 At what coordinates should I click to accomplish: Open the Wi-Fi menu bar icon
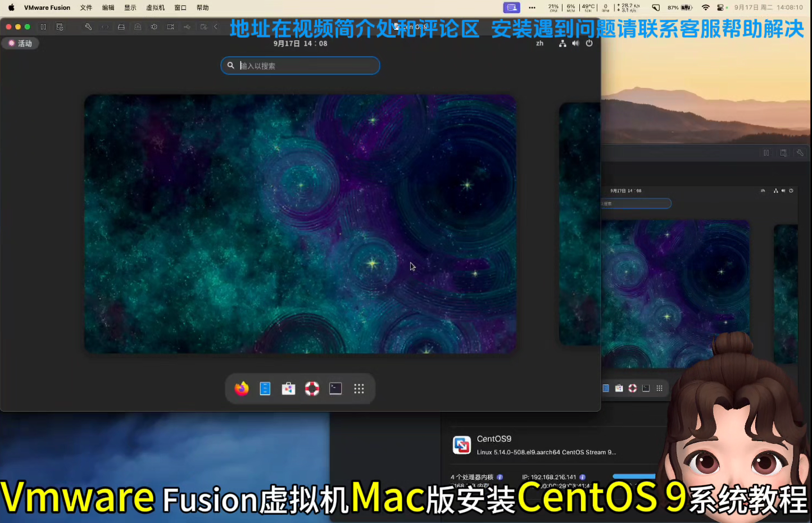point(706,7)
